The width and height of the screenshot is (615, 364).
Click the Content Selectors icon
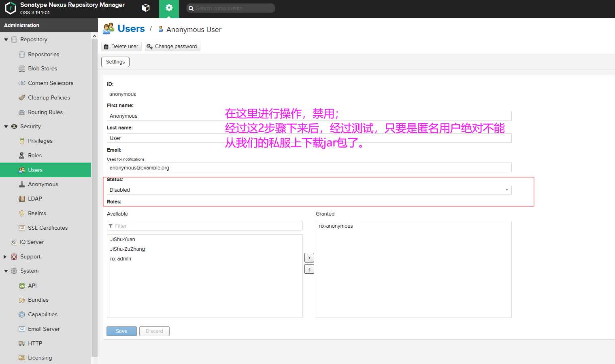point(22,83)
